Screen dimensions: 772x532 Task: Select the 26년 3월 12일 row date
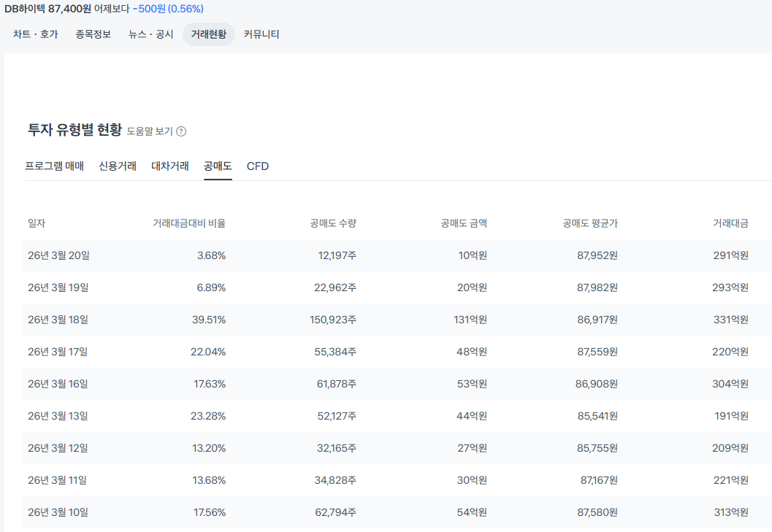[x=58, y=448]
